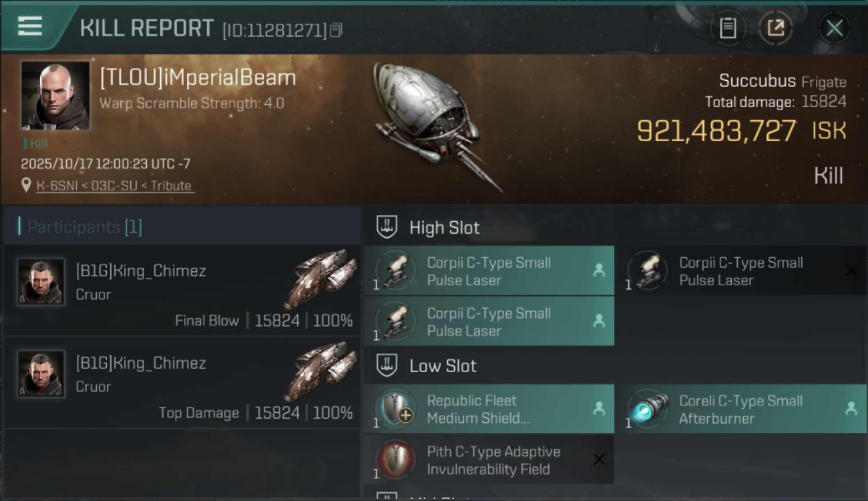Open the Final Blow King_Chimez portrait

[41, 282]
